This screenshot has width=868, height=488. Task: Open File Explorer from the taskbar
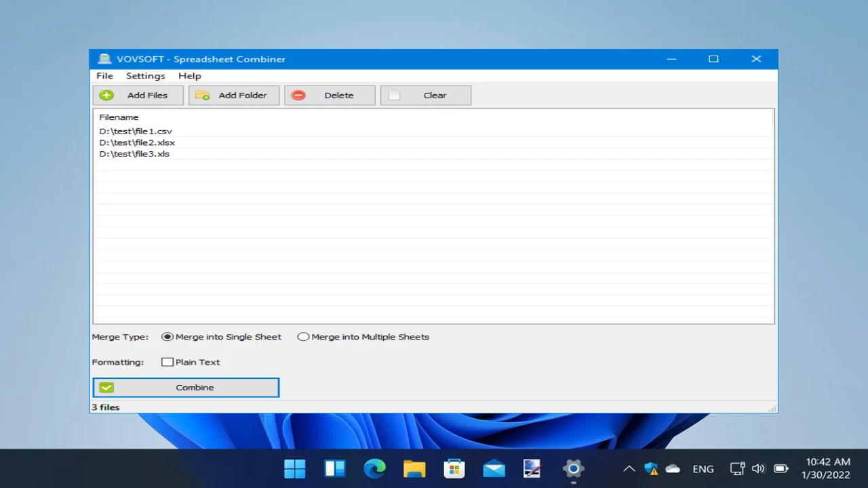[x=414, y=468]
